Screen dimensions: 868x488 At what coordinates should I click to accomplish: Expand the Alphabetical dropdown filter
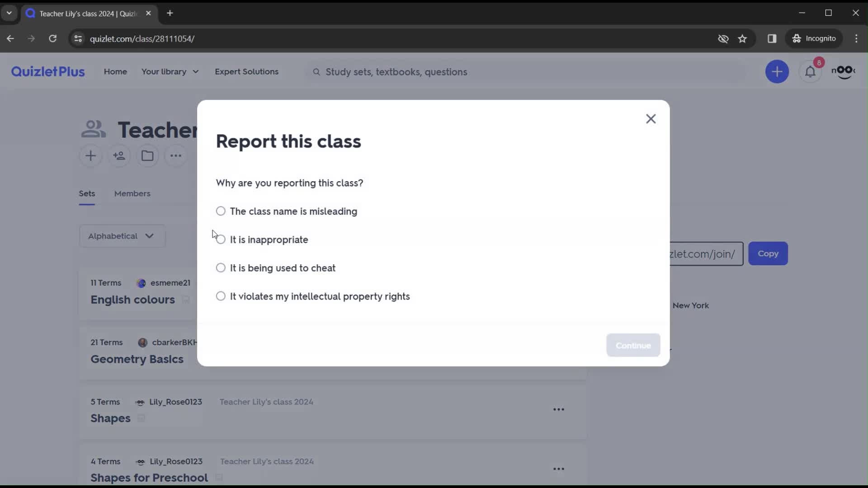click(x=122, y=235)
